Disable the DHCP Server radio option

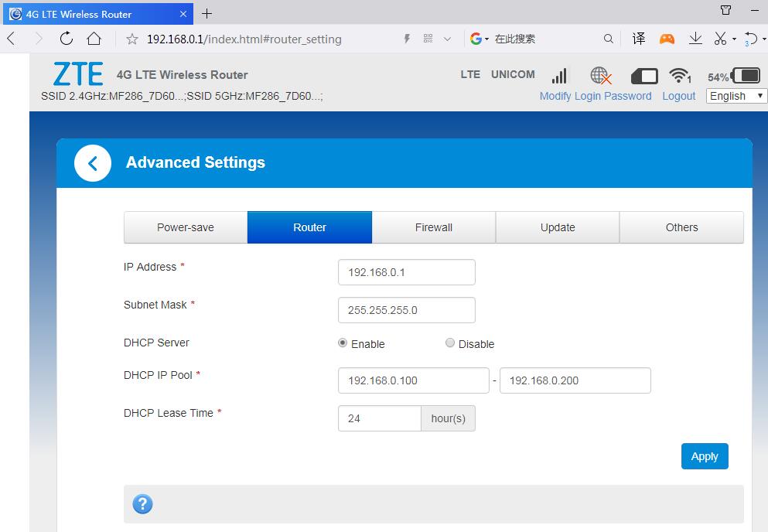coord(450,343)
